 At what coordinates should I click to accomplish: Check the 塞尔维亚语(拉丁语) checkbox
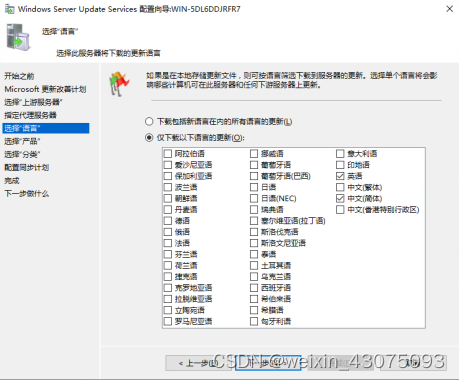pyautogui.click(x=254, y=221)
